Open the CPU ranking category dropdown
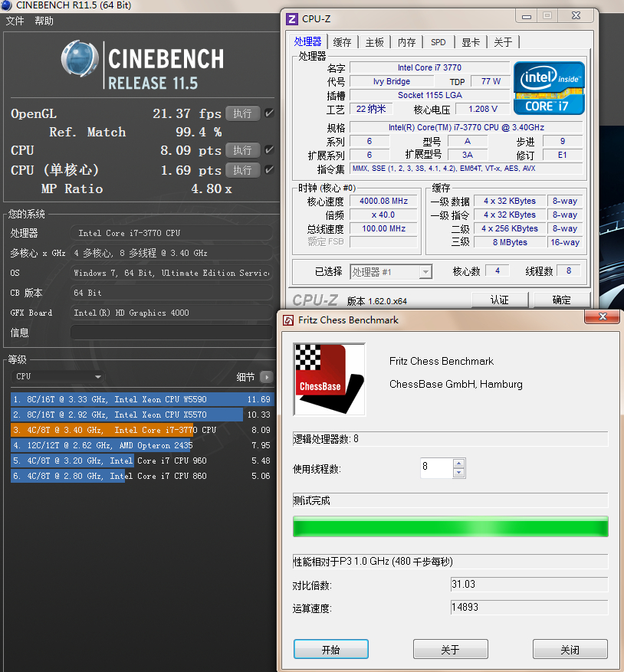This screenshot has height=672, width=624. 58,376
